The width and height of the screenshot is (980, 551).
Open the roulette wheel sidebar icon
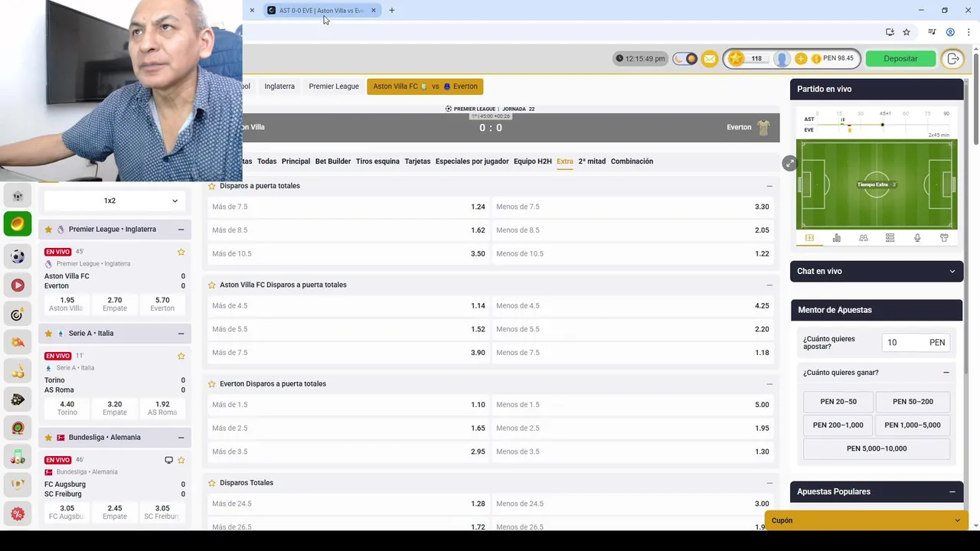coord(18,428)
